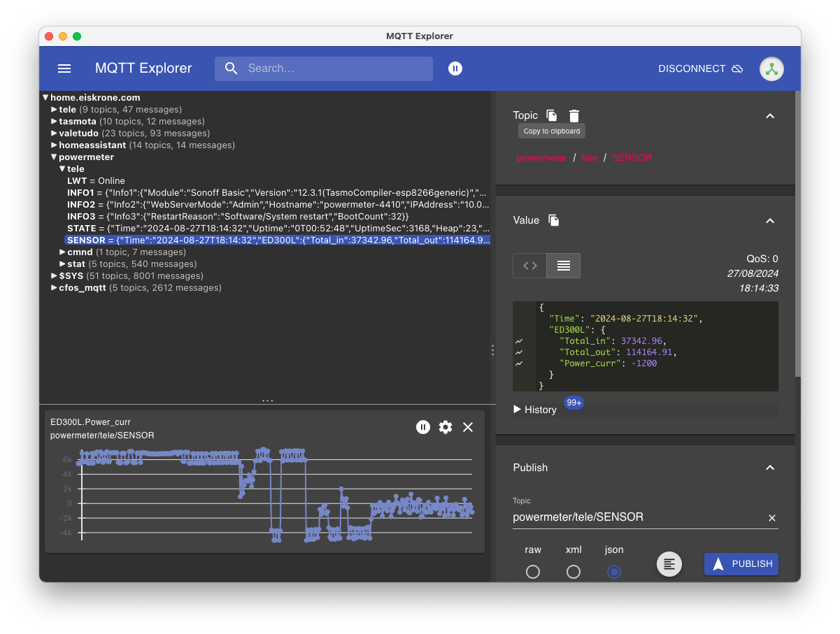
Task: Expand the tasmota topic
Action: 54,122
